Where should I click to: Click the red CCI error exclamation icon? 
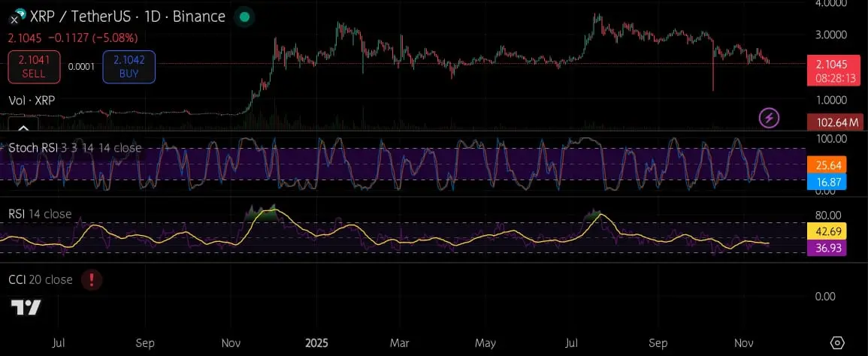[x=92, y=280]
